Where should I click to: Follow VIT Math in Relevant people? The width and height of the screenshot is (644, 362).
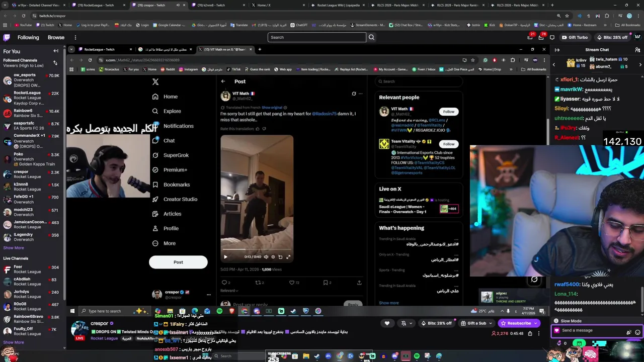click(449, 112)
